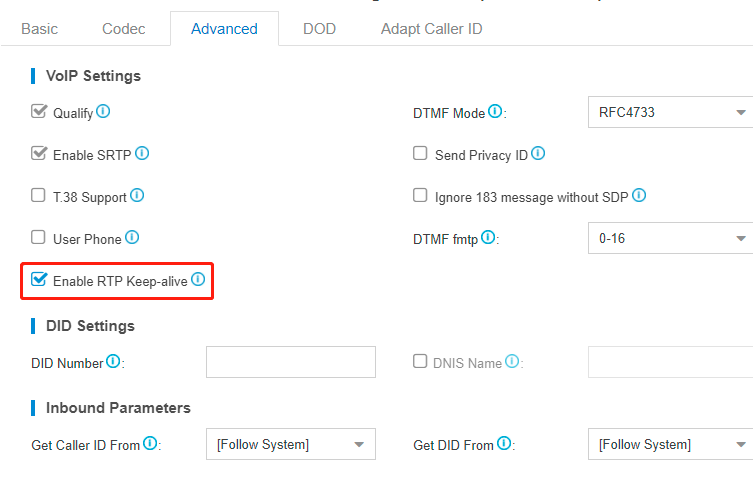Screen dimensions: 753x484
Task: Expand the DTMF fmtp 0-16 dropdown
Action: pyautogui.click(x=670, y=238)
